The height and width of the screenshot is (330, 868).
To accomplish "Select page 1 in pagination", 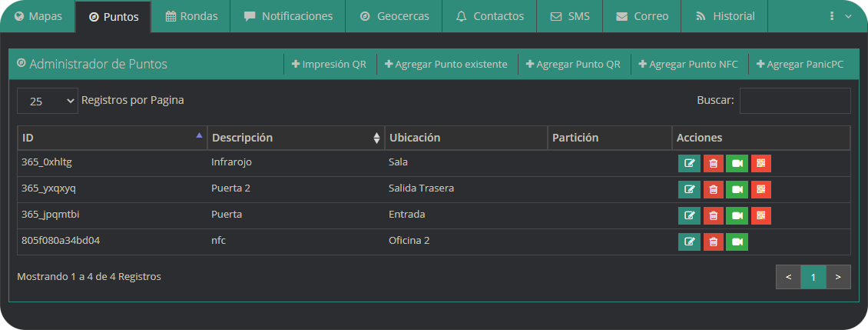I will pyautogui.click(x=813, y=277).
